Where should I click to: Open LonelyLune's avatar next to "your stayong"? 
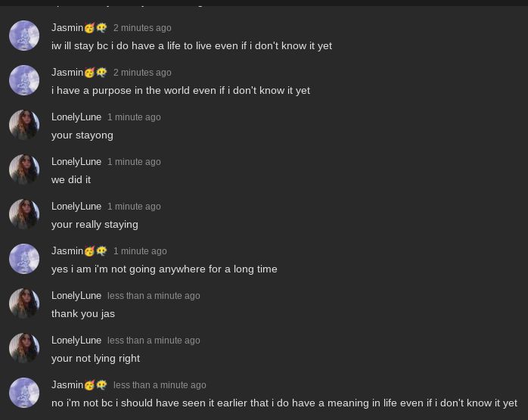[24, 125]
